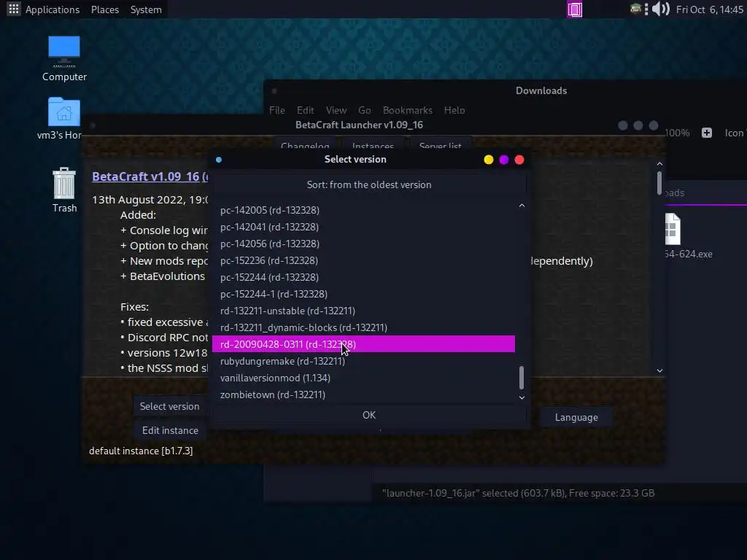This screenshot has height=560, width=747.
Task: Click the Language button in launcher
Action: pyautogui.click(x=576, y=418)
